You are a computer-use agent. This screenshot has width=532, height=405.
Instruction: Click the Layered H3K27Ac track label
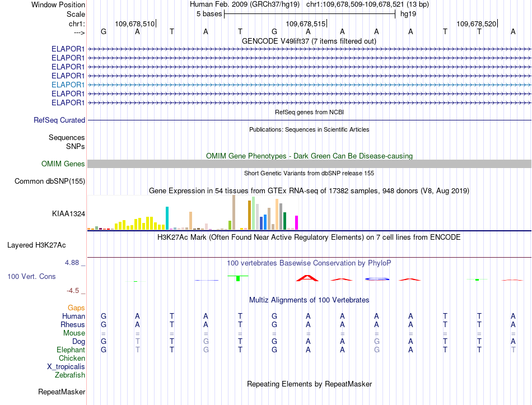point(36,245)
